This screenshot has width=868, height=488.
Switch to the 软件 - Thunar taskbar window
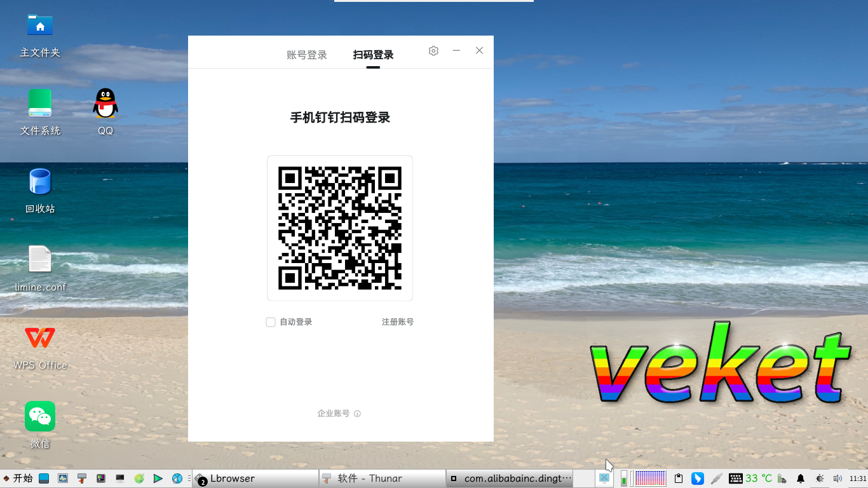pyautogui.click(x=383, y=478)
